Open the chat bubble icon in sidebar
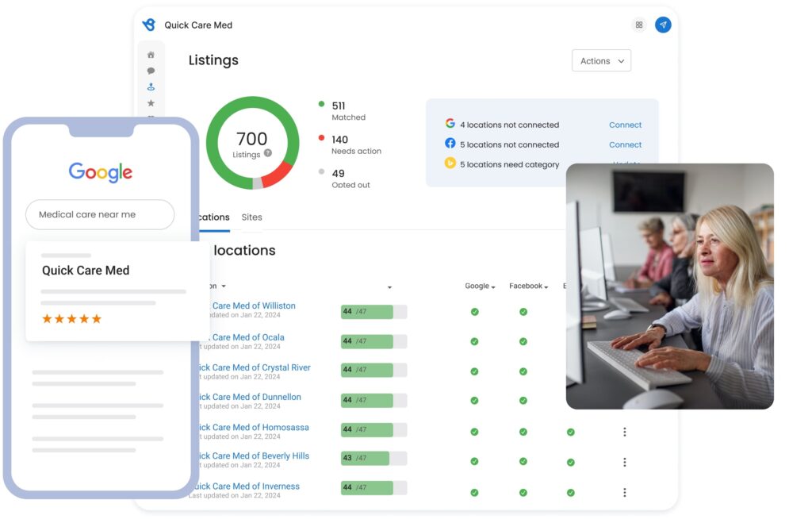The width and height of the screenshot is (812, 519). [151, 71]
